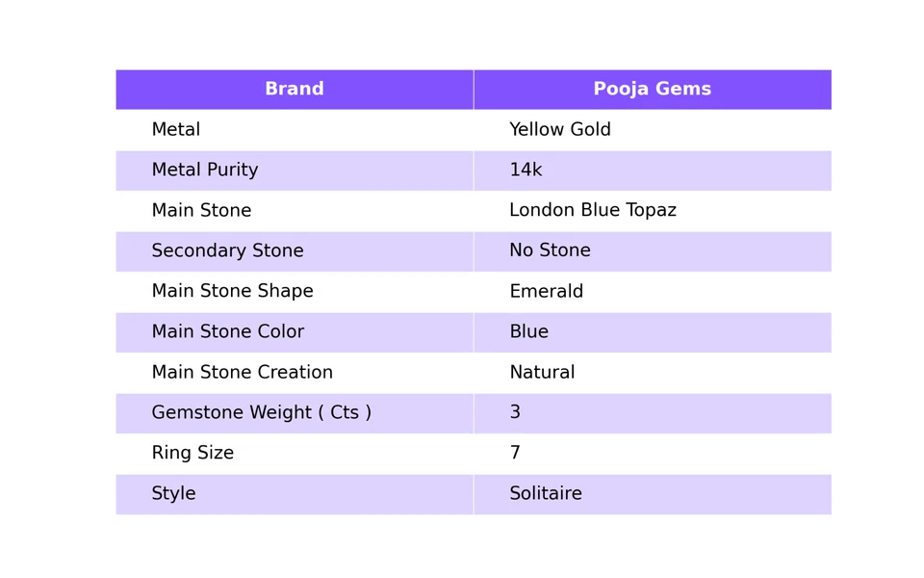Click the Main Stone Shape label
The image size is (924, 578).
click(x=232, y=292)
